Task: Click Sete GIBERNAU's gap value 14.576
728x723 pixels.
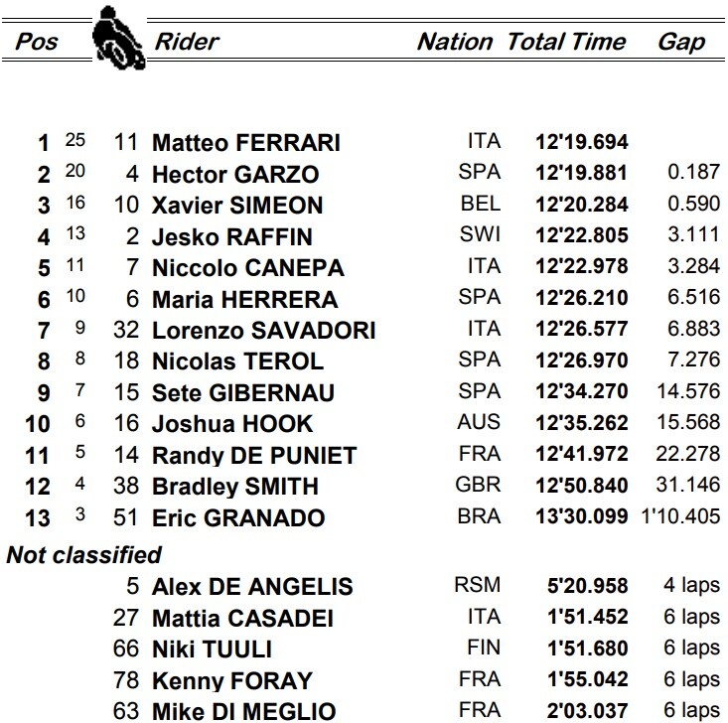Action: coord(688,391)
